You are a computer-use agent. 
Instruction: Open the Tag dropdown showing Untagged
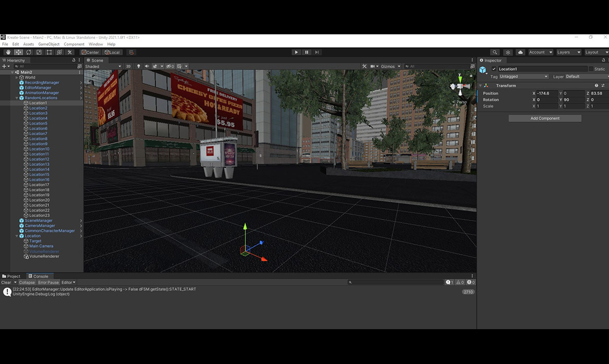[524, 76]
